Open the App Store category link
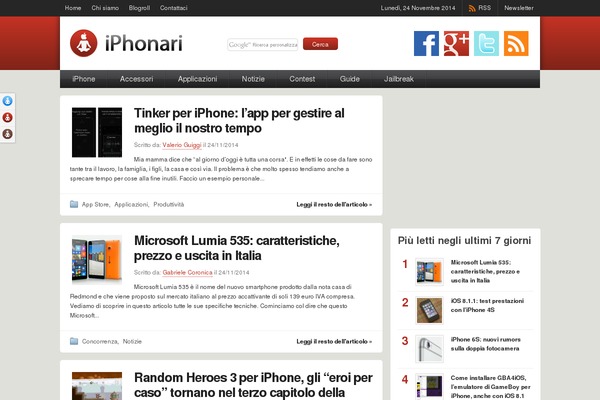 pos(95,204)
